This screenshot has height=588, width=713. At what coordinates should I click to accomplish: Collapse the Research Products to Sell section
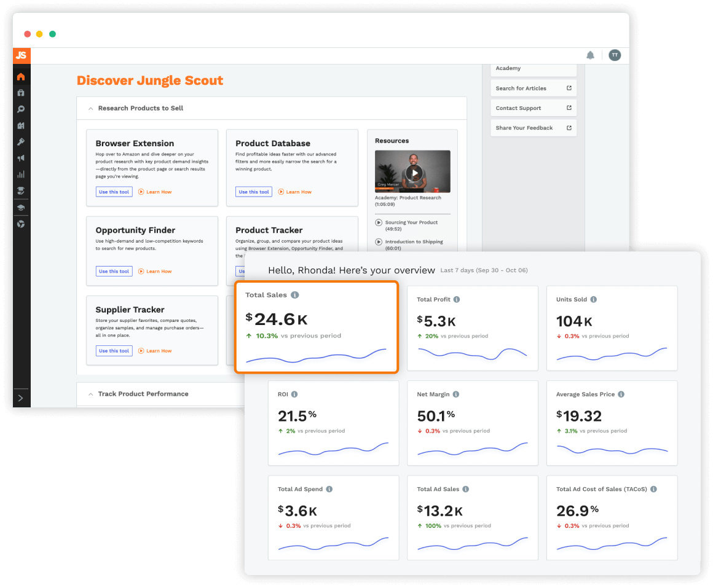click(x=92, y=108)
